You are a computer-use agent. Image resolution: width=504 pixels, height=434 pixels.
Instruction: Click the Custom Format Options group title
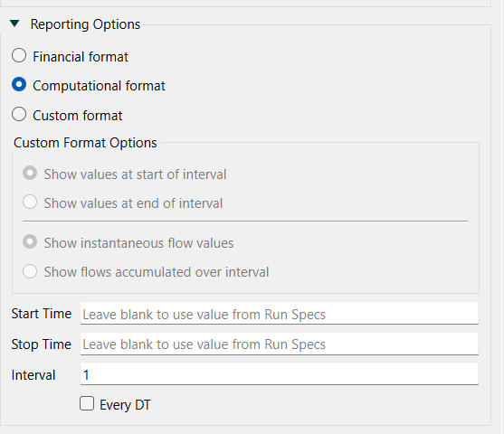point(85,143)
